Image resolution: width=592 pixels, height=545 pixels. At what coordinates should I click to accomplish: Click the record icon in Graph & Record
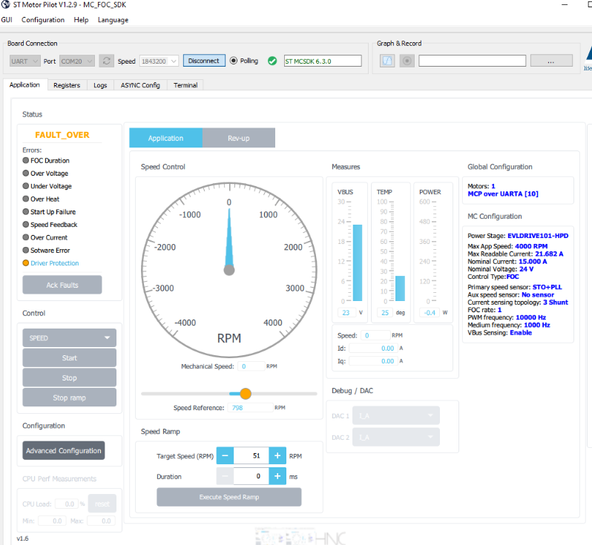[407, 61]
